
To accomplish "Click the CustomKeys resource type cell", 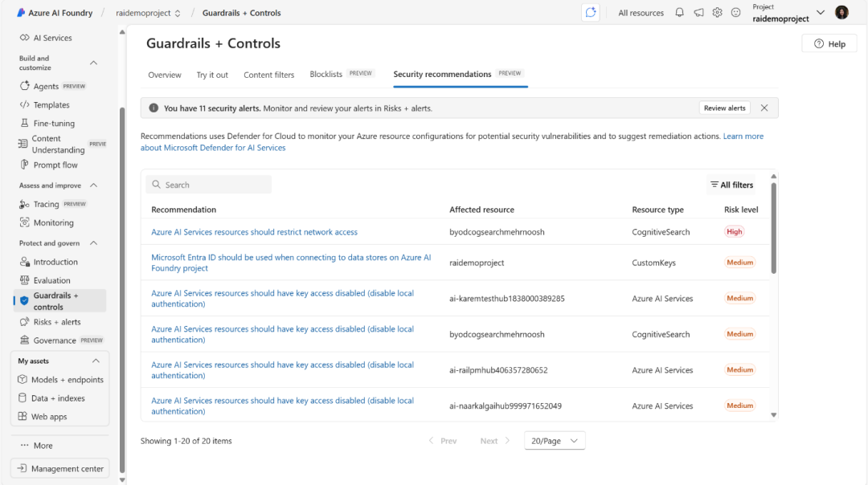I will point(653,263).
